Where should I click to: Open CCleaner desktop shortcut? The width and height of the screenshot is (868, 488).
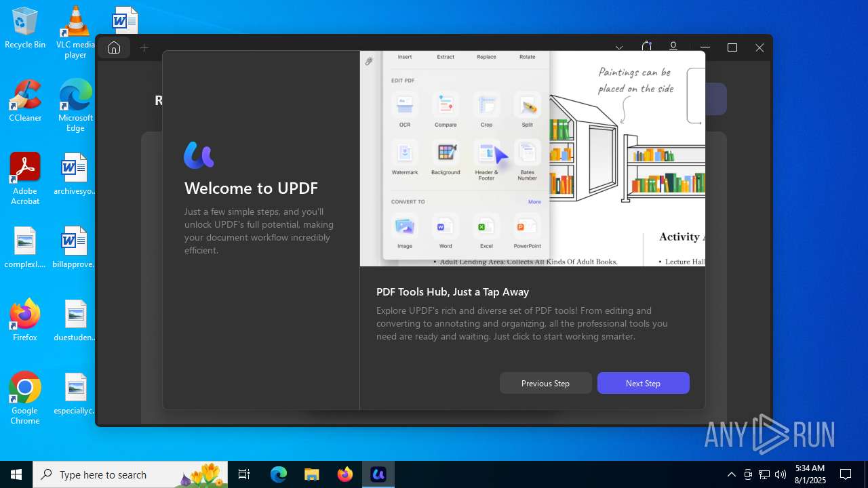tap(25, 102)
